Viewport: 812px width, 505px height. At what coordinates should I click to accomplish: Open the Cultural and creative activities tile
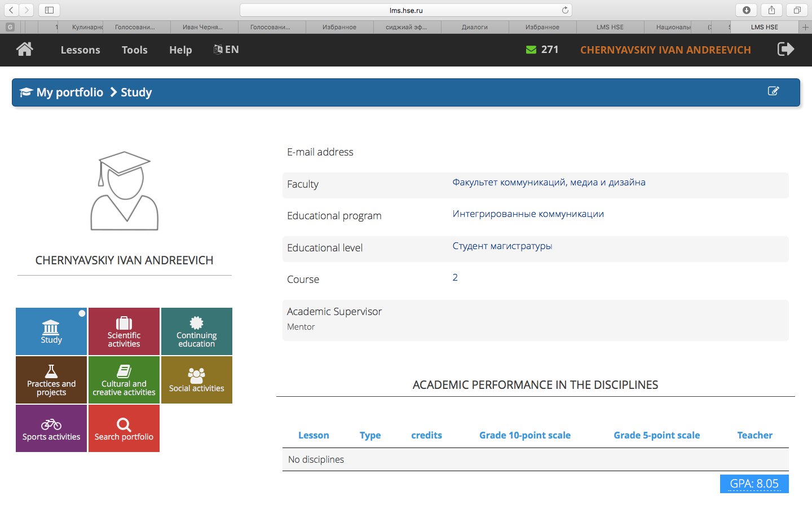click(124, 380)
